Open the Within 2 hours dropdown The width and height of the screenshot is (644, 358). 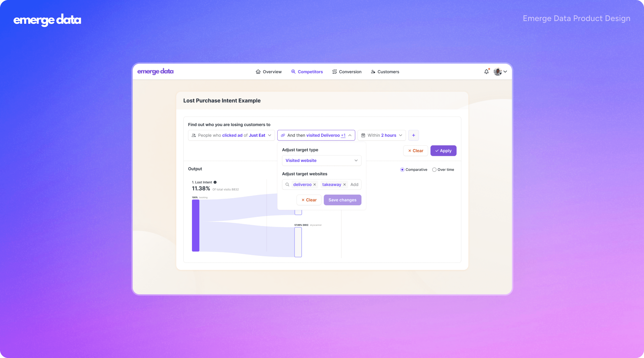pyautogui.click(x=381, y=135)
